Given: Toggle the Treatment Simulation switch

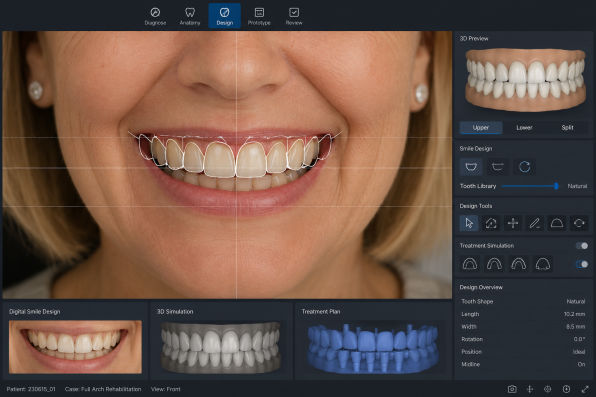Looking at the screenshot, I should [x=582, y=246].
